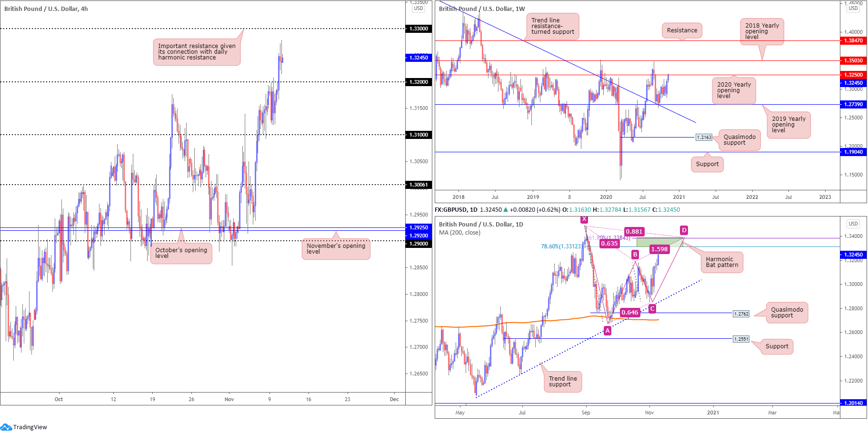Select the 1.38470 red price label
The height and width of the screenshot is (433, 868).
click(853, 41)
